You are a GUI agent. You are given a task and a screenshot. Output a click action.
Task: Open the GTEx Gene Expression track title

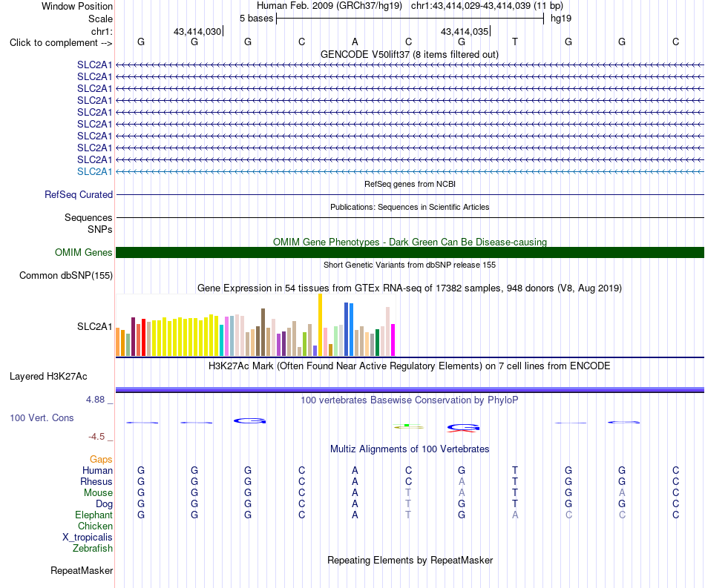(410, 288)
